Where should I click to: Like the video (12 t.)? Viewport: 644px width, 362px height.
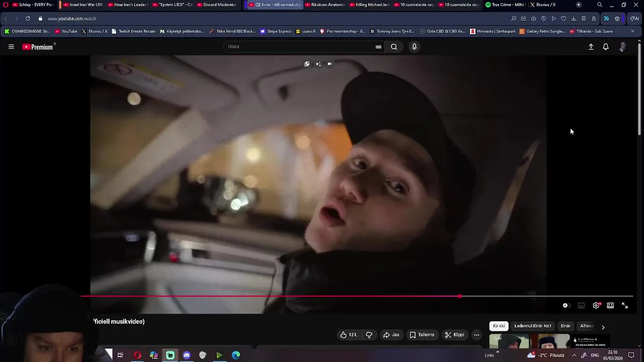click(349, 335)
